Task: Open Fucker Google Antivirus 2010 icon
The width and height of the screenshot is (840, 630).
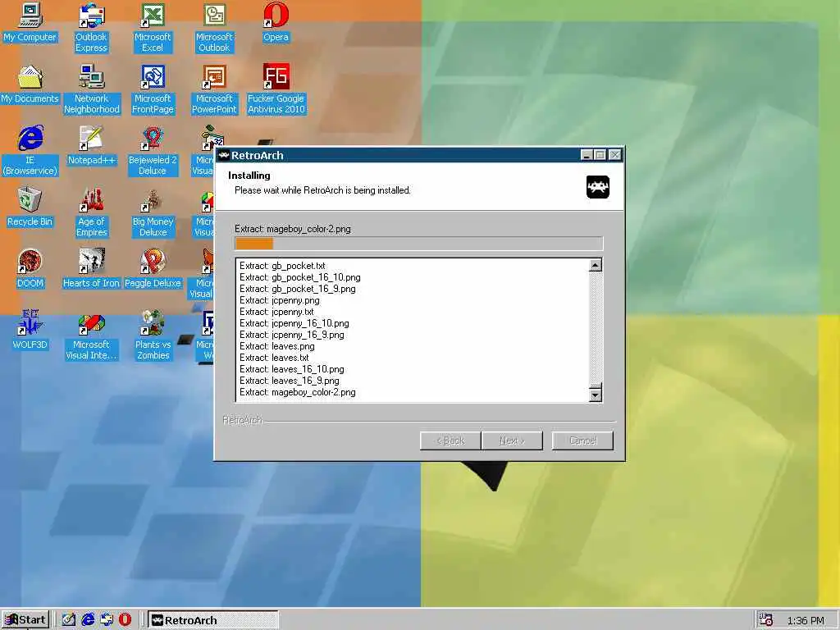Action: coord(276,89)
